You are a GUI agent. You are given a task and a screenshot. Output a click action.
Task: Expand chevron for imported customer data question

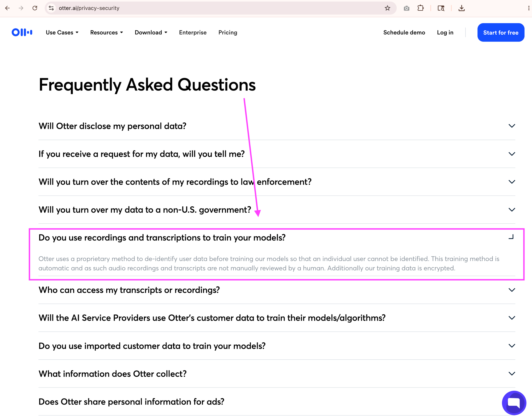(512, 346)
